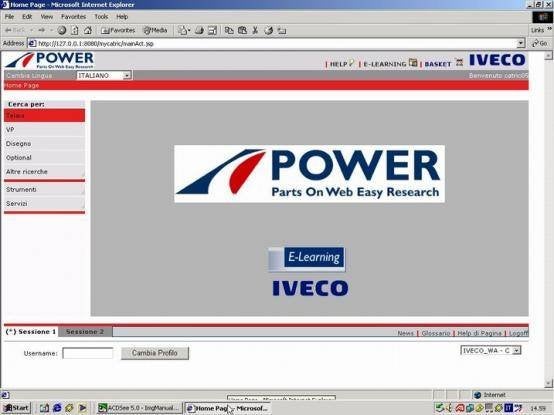The width and height of the screenshot is (554, 415).
Task: Open the Favorites menu
Action: [x=73, y=17]
